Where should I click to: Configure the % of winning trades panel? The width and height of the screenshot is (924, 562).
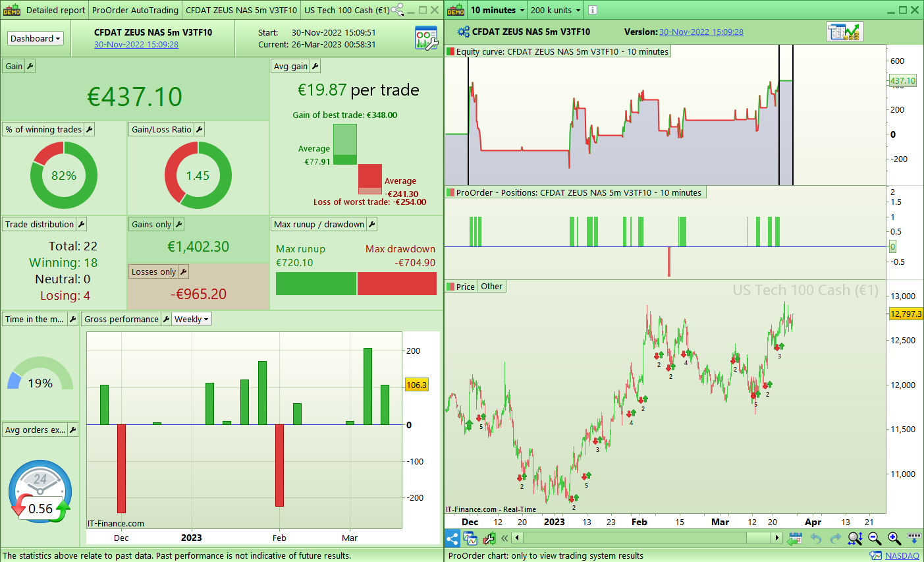[x=90, y=129]
